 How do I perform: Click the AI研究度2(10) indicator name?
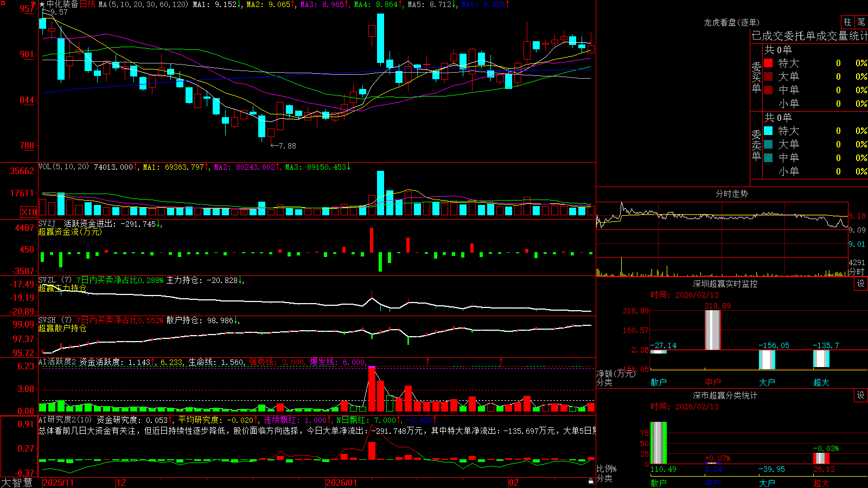65,420
